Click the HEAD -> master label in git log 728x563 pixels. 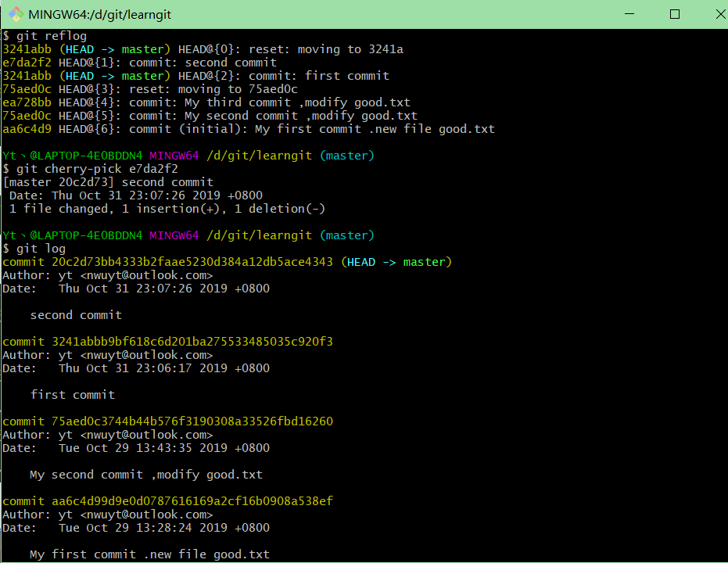pos(396,262)
